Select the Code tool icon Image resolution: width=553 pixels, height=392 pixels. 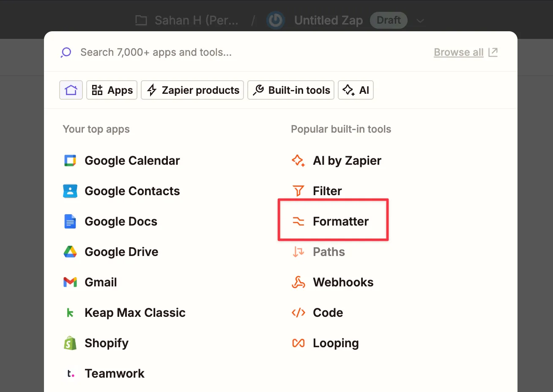pos(298,313)
